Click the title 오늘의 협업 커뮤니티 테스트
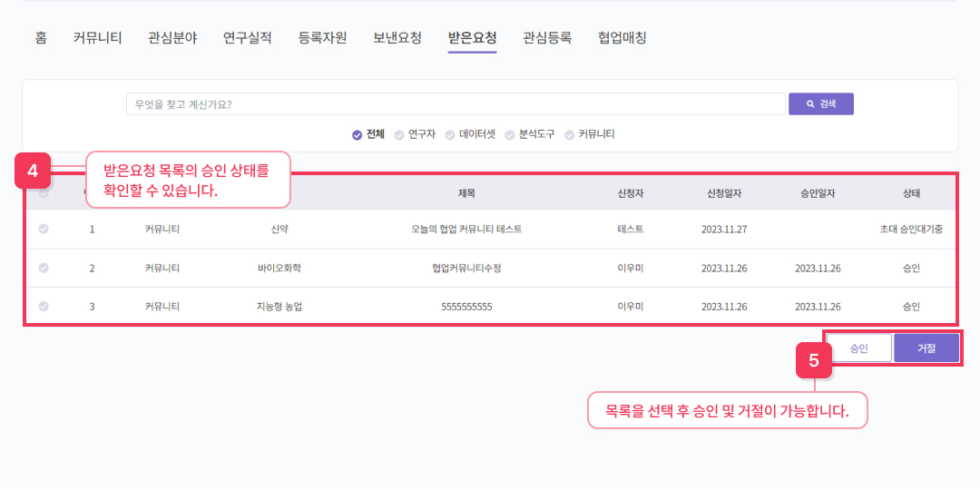The image size is (980, 490). point(466,230)
